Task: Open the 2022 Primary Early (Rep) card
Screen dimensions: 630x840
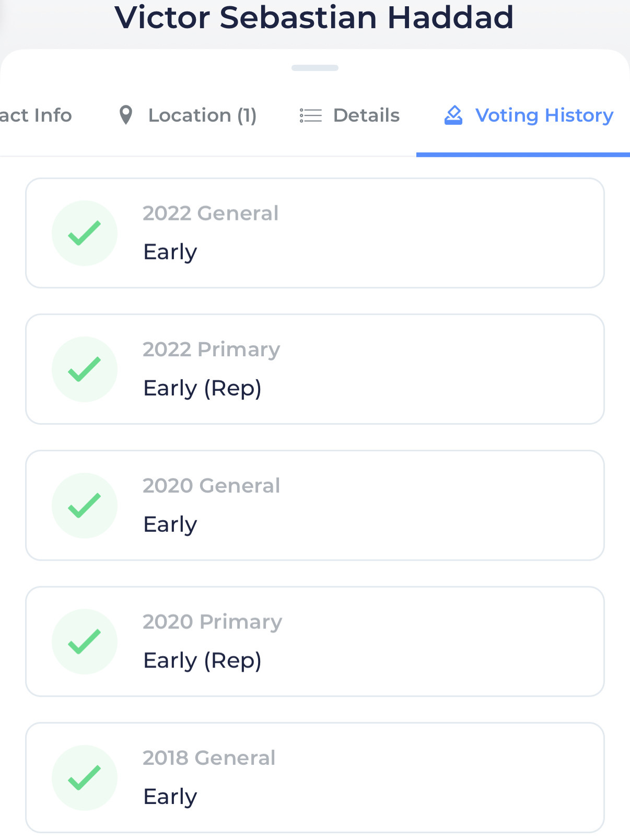Action: tap(315, 369)
